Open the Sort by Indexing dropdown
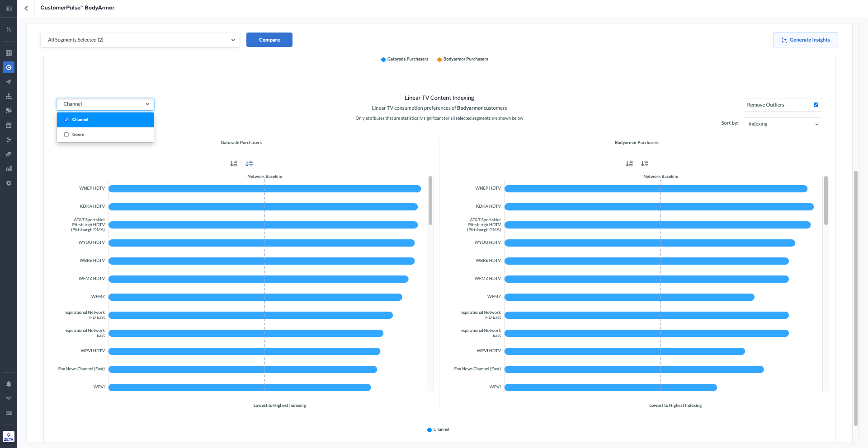The height and width of the screenshot is (448, 868). (x=782, y=124)
